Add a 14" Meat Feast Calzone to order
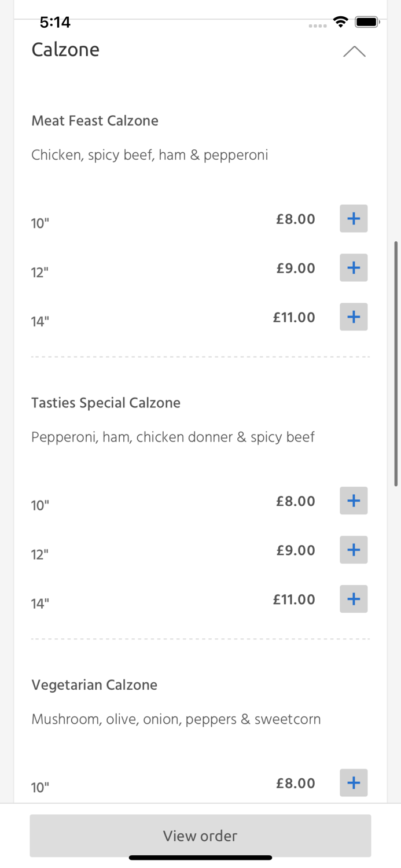401x868 pixels. pyautogui.click(x=354, y=317)
